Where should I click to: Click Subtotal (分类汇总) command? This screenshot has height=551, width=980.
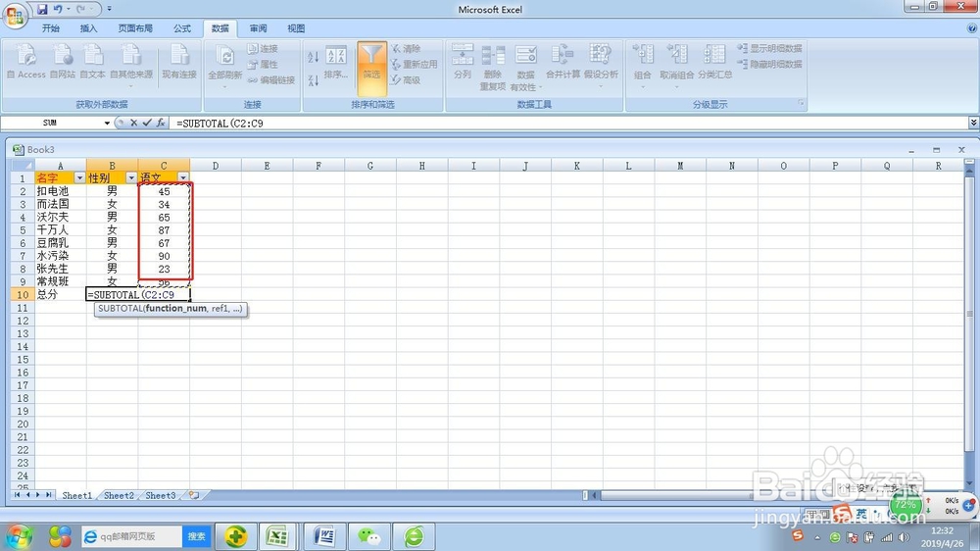[714, 62]
